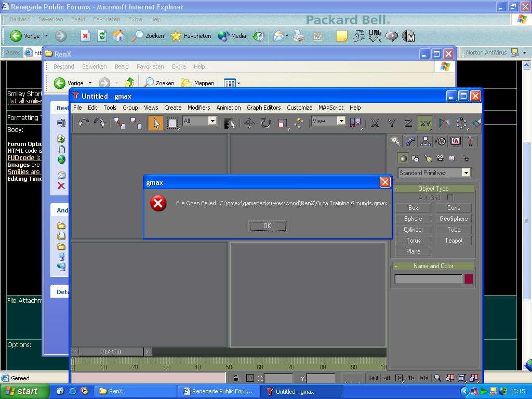Switch to Lights category in Create panel

pos(428,158)
